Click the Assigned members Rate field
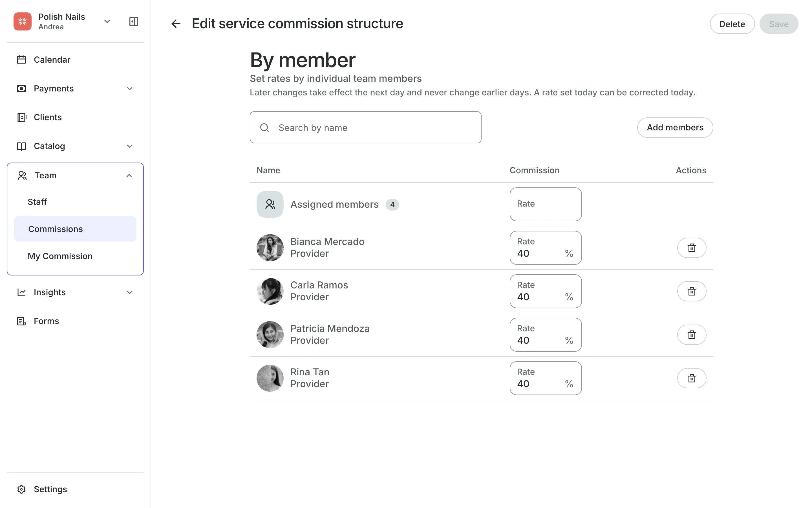This screenshot has width=812, height=508. [x=546, y=204]
